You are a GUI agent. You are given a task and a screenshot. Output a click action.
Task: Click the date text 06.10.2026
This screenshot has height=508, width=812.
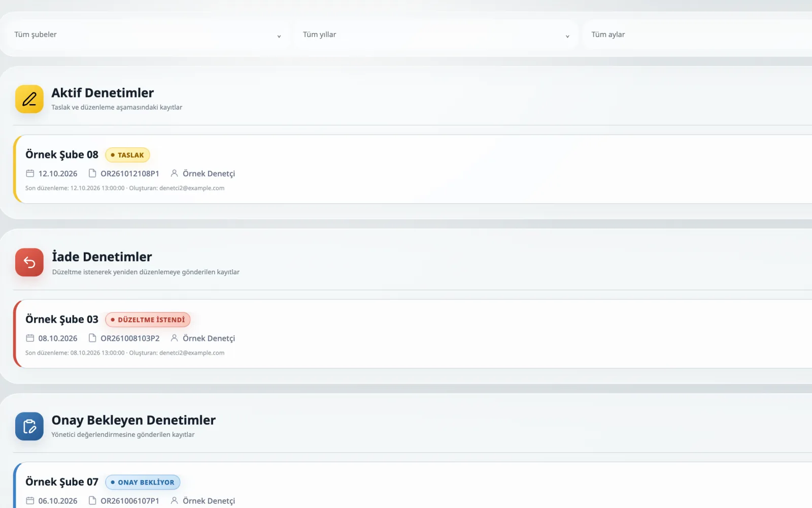(x=58, y=501)
